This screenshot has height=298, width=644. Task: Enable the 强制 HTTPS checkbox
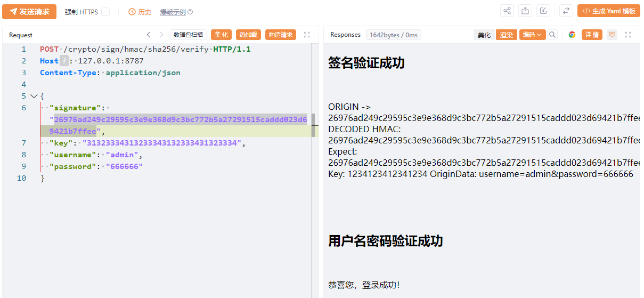[x=105, y=12]
